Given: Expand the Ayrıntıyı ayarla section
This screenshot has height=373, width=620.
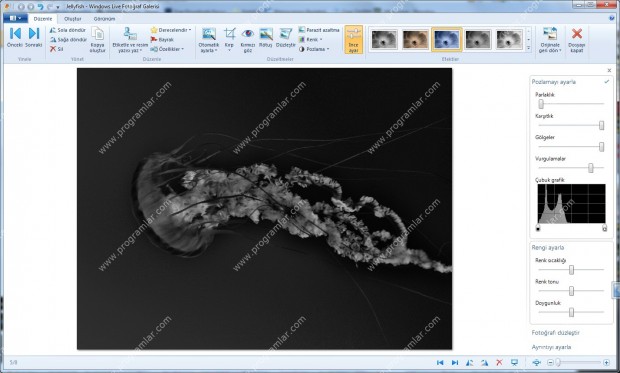Looking at the screenshot, I should point(551,347).
